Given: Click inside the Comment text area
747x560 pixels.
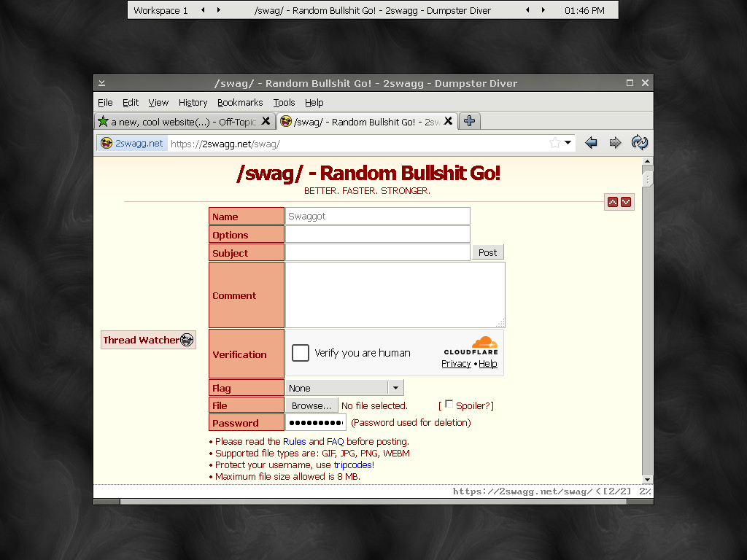Looking at the screenshot, I should tap(395, 295).
